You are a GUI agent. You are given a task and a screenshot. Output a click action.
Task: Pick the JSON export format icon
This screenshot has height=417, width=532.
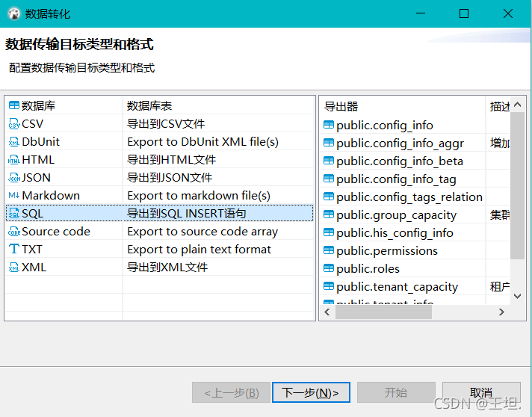(x=14, y=178)
